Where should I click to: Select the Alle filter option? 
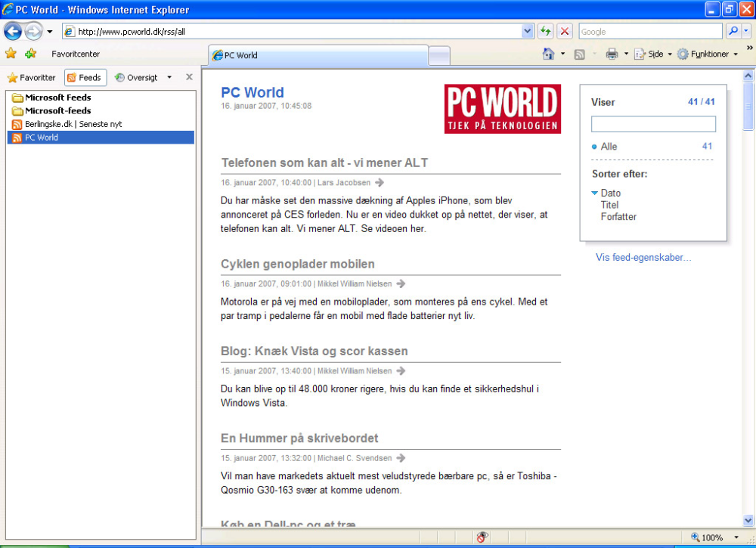(x=609, y=147)
